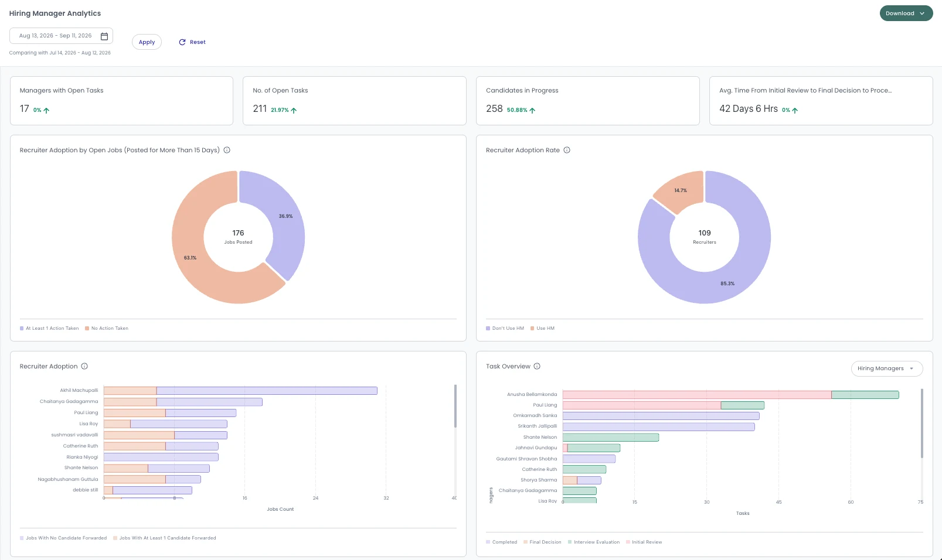
Task: Click the Task Overview chart vertical scrollbar
Action: (922, 423)
